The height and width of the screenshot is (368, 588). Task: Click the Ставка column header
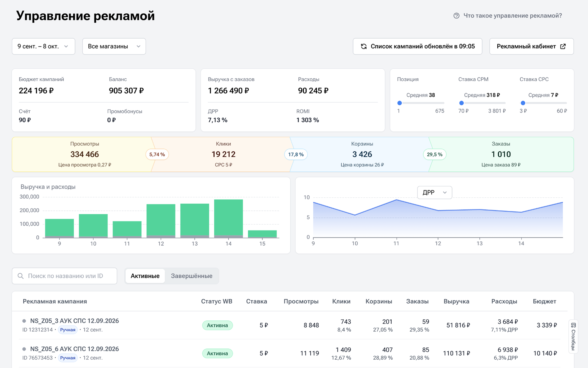click(x=256, y=301)
